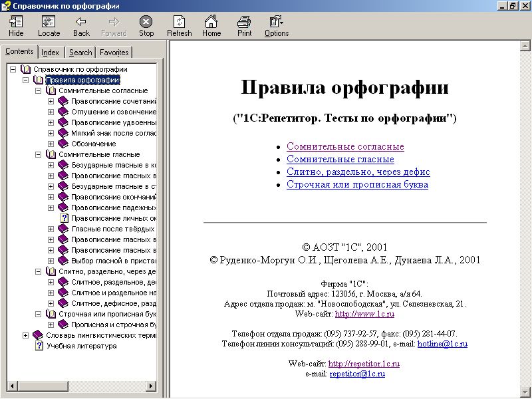Open the Сомнительные гласные link
Screen dimensions: 532x399
(340, 159)
